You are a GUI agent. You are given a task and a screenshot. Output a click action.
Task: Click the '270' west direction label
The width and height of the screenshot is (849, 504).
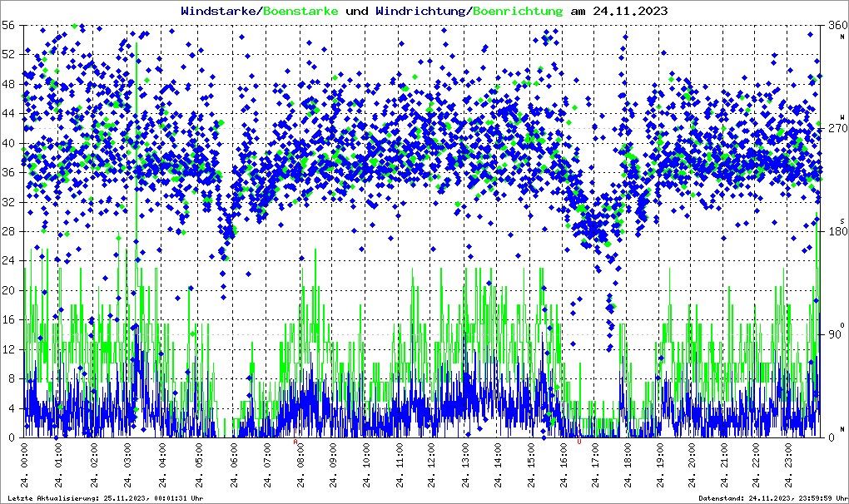pos(835,129)
